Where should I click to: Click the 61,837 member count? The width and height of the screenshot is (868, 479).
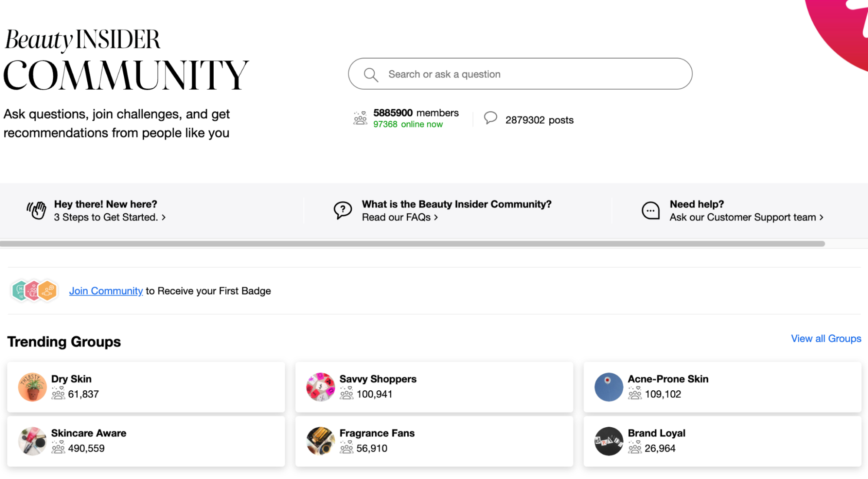[x=83, y=394]
